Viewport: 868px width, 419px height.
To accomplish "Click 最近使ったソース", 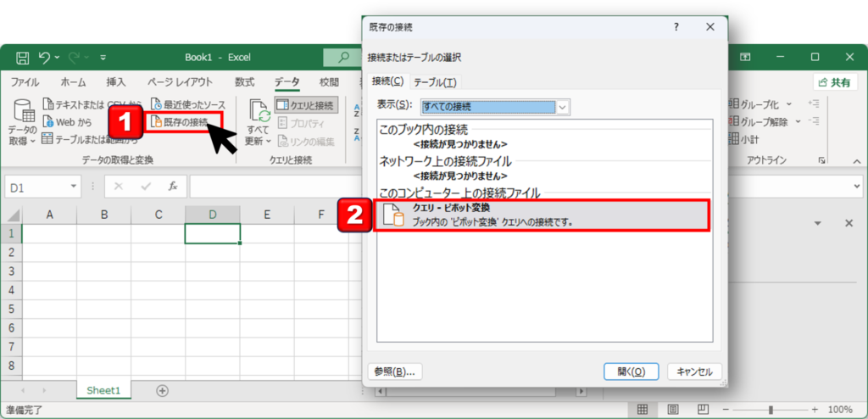I will pyautogui.click(x=188, y=104).
